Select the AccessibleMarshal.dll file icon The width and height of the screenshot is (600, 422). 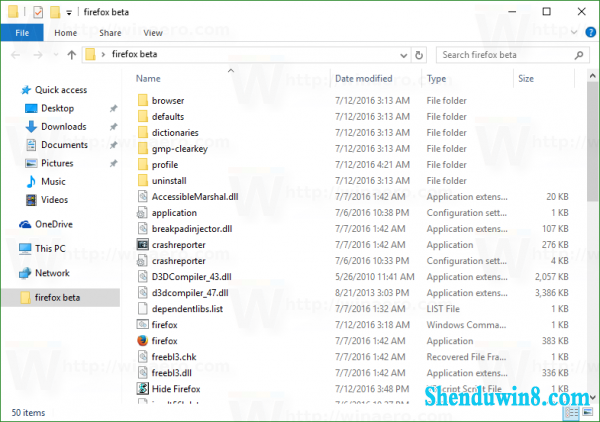pos(142,197)
